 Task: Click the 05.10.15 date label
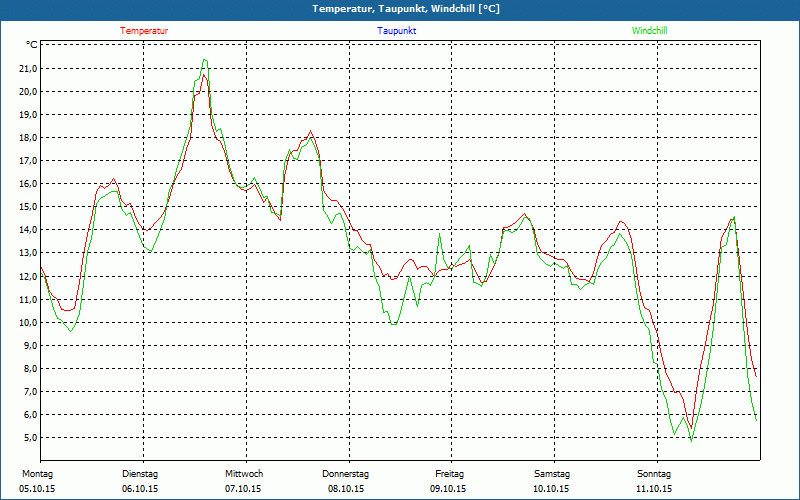(x=37, y=489)
